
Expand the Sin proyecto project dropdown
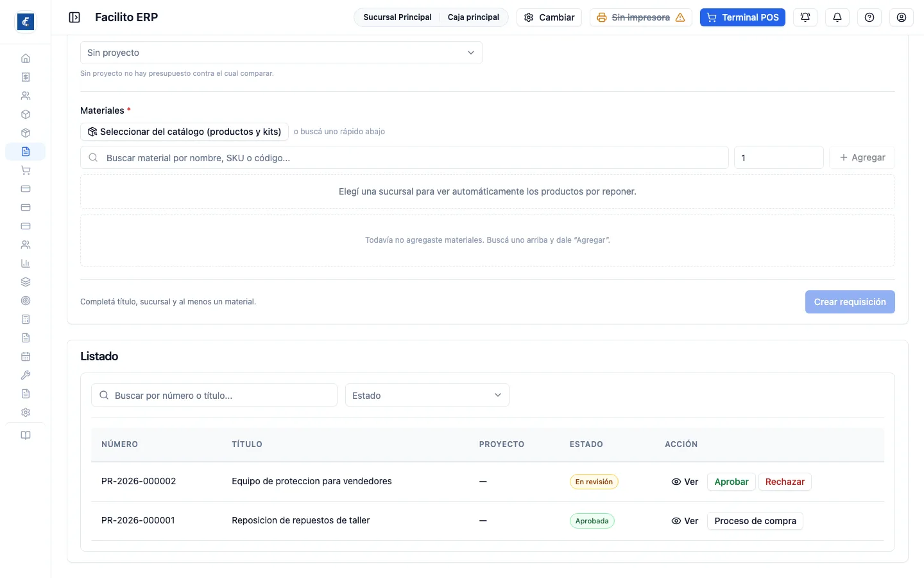pyautogui.click(x=281, y=53)
